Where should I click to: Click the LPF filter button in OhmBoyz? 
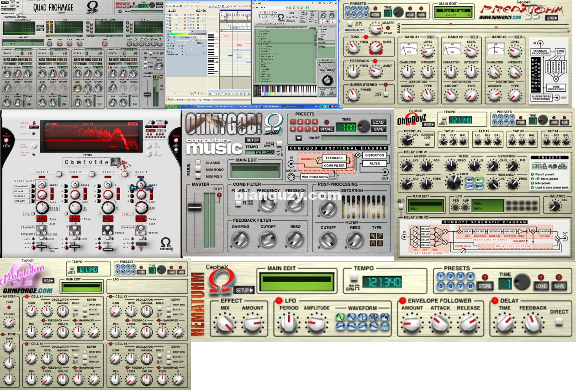click(470, 186)
